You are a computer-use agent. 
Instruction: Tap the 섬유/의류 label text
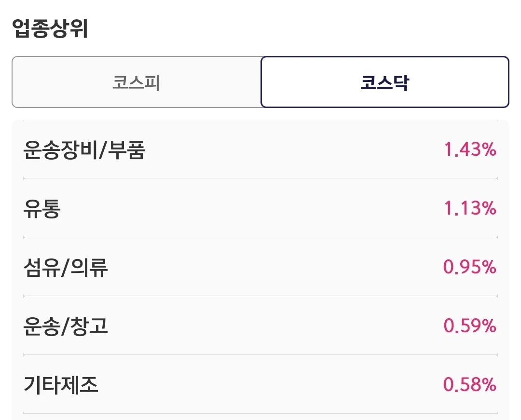pyautogui.click(x=66, y=267)
